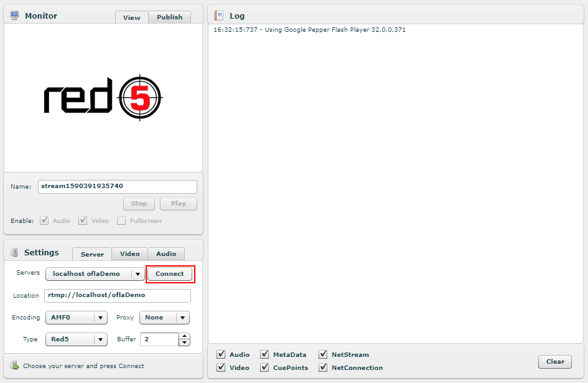Increase Buffer with up arrow
The image size is (588, 383).
pyautogui.click(x=185, y=336)
